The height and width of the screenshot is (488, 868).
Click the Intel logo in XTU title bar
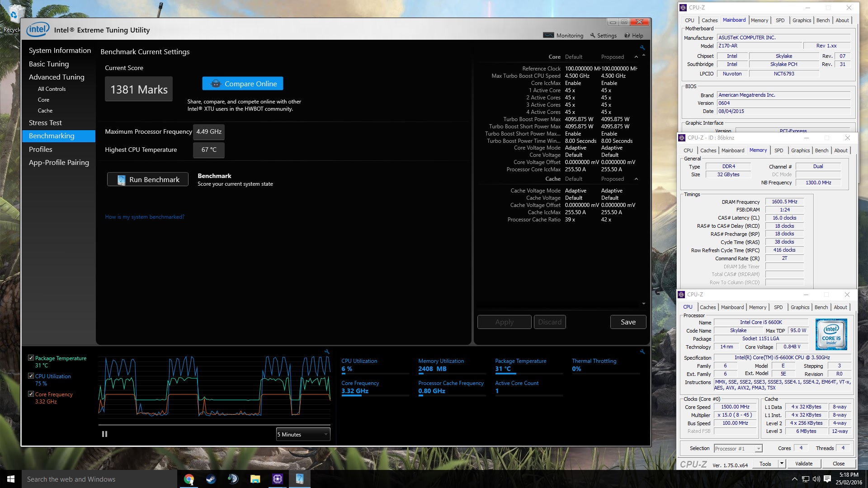[38, 29]
